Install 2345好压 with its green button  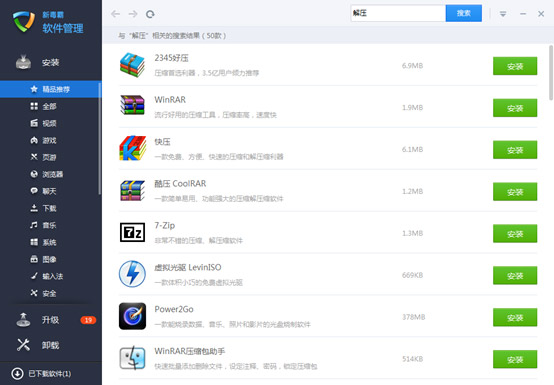point(515,66)
